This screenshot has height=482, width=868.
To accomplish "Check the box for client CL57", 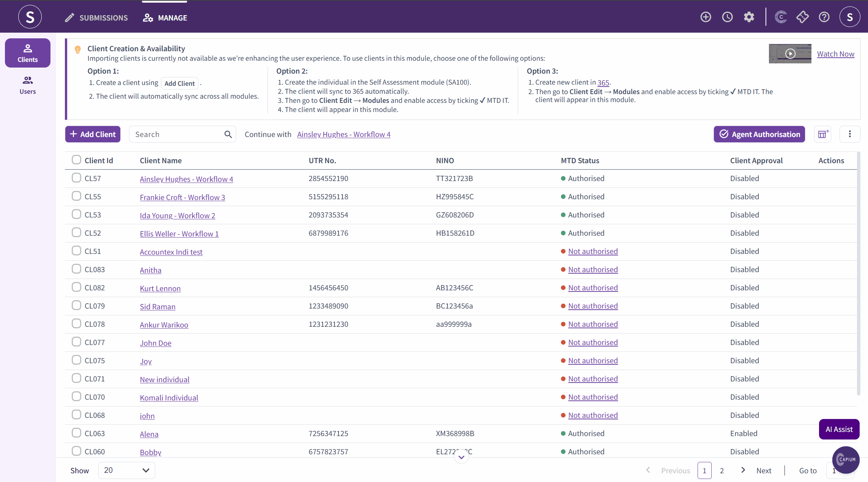I will coord(76,178).
